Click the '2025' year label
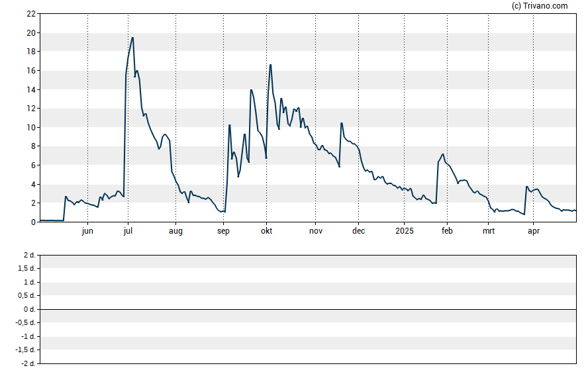 click(404, 231)
